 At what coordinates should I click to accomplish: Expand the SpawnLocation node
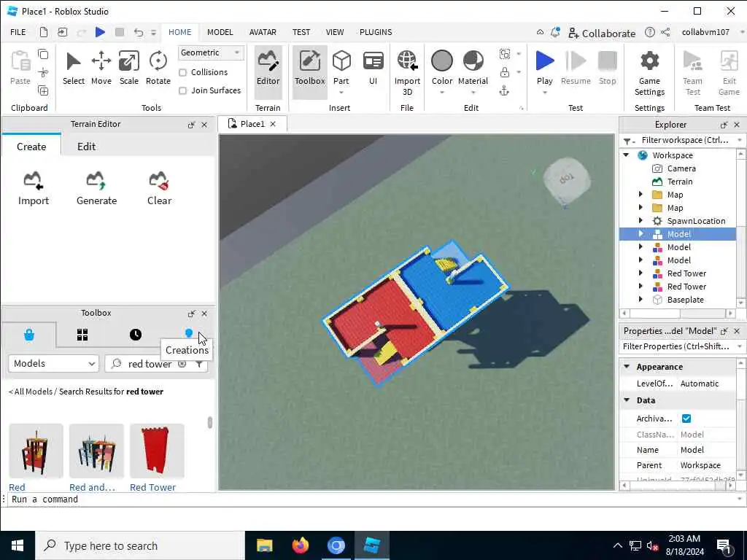click(640, 220)
